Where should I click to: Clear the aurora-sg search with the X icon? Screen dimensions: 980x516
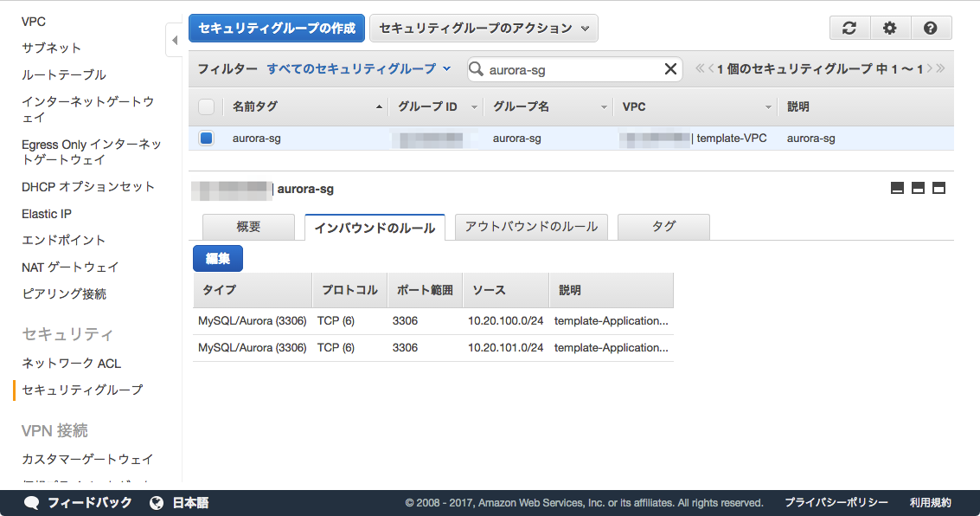671,68
